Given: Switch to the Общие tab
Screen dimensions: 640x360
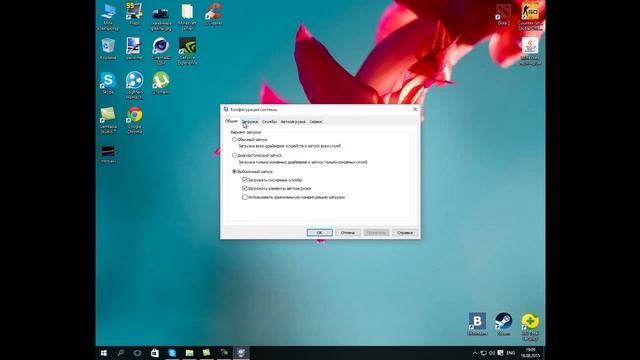Looking at the screenshot, I should point(231,121).
